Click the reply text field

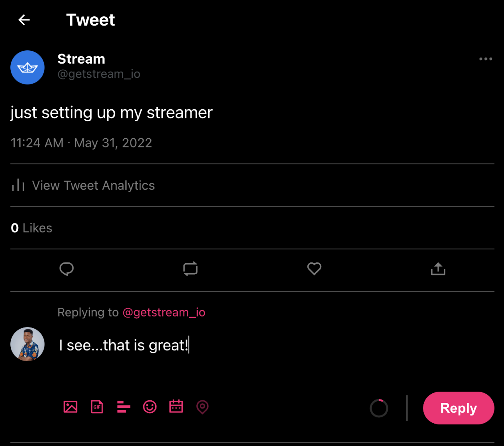pos(123,345)
